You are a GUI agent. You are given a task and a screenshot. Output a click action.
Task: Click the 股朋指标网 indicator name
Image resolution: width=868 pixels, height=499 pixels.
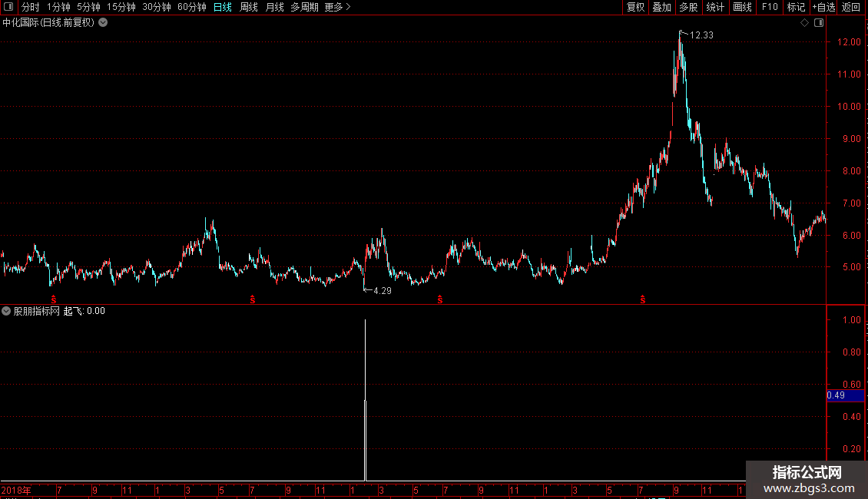[x=37, y=311]
